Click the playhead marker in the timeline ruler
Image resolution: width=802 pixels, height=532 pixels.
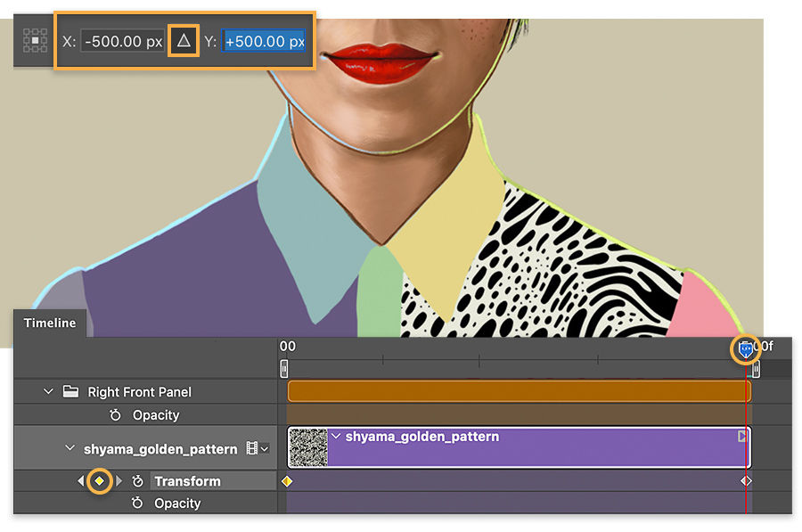745,349
